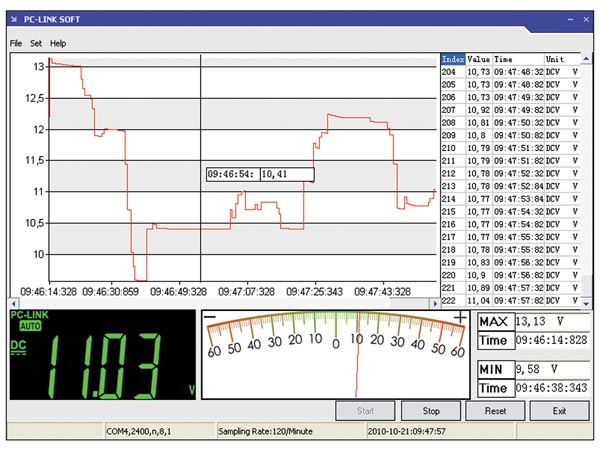
Task: Click the 2010-10-21:09:47:57 timestamp in status bar
Action: (x=406, y=431)
